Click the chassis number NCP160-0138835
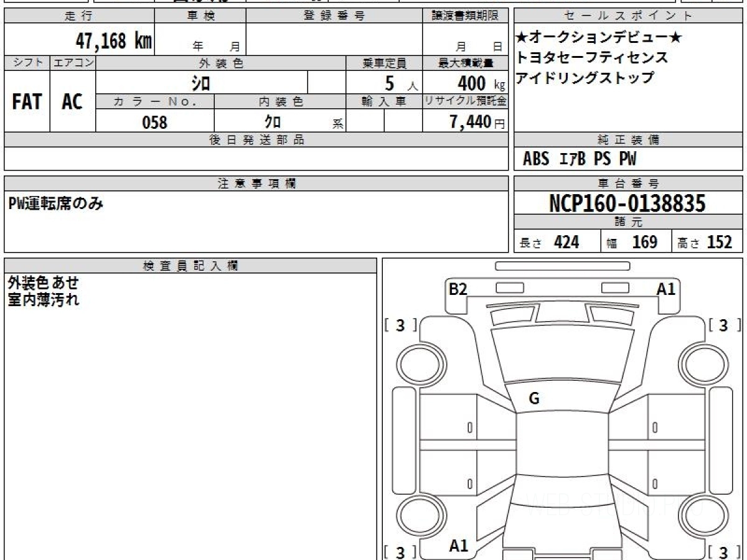The width and height of the screenshot is (747, 560). point(627,203)
